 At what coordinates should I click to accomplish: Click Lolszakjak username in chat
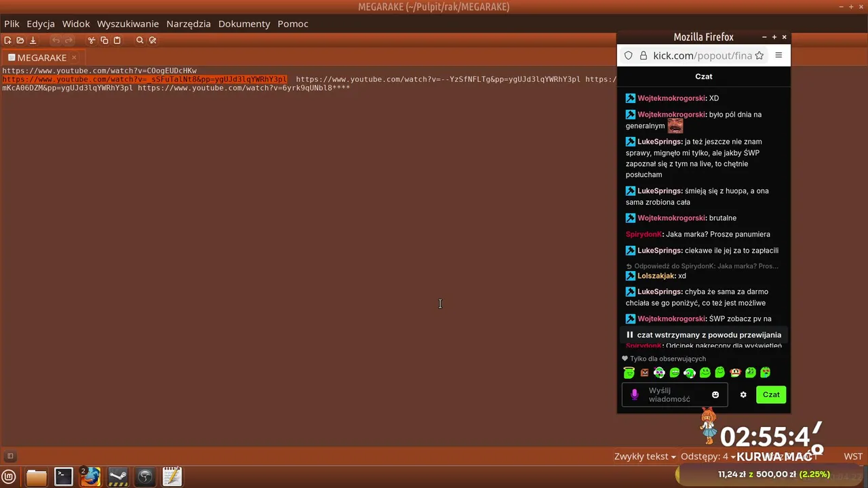pos(656,276)
